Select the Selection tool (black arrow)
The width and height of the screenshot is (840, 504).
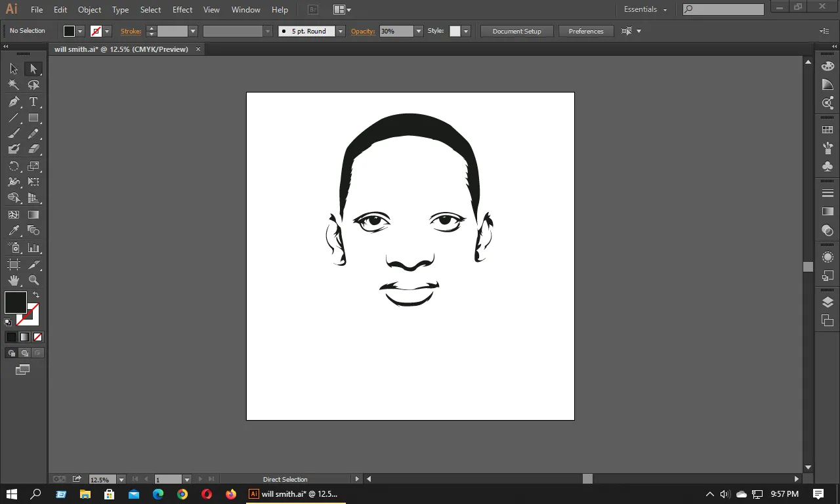coord(14,69)
